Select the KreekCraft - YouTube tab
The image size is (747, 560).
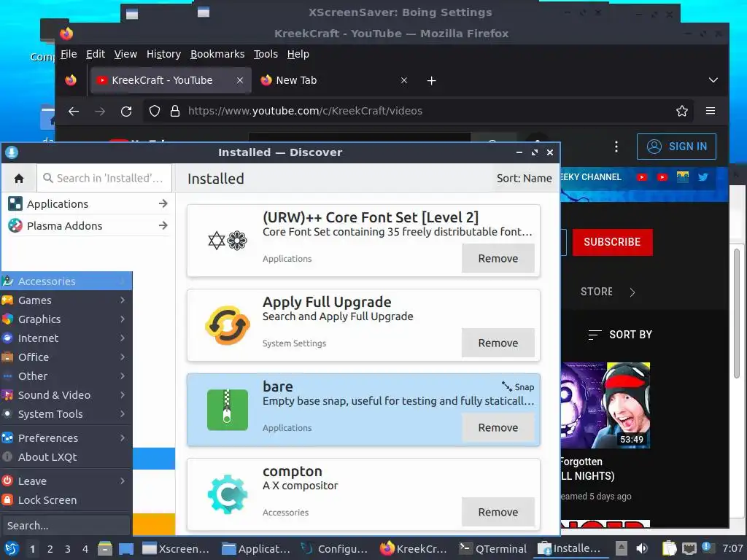[x=169, y=80]
